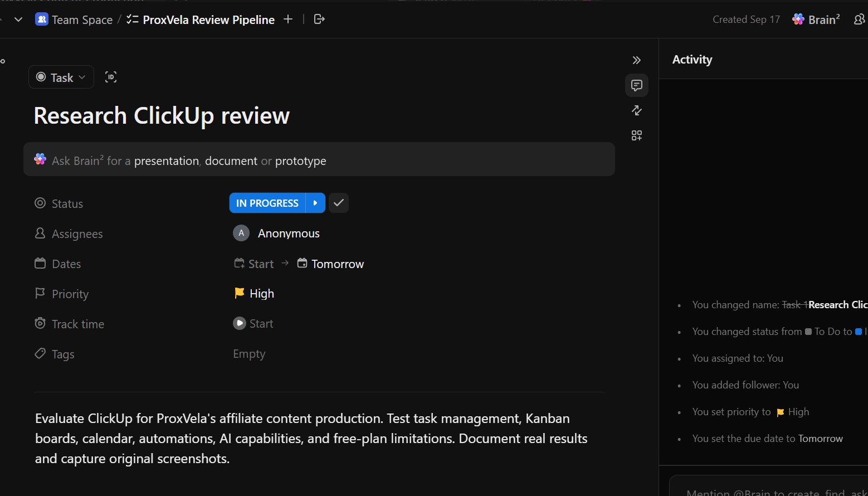Copy the task ID icon
Viewport: 868px width, 496px height.
111,77
